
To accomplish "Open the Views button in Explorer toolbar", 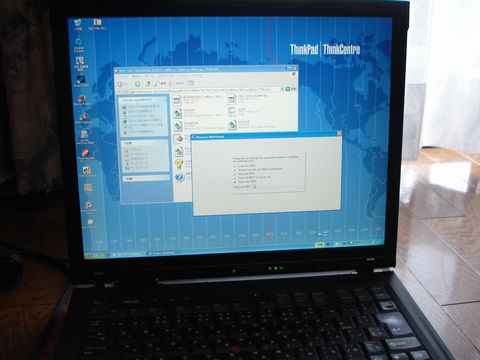I will [191, 83].
